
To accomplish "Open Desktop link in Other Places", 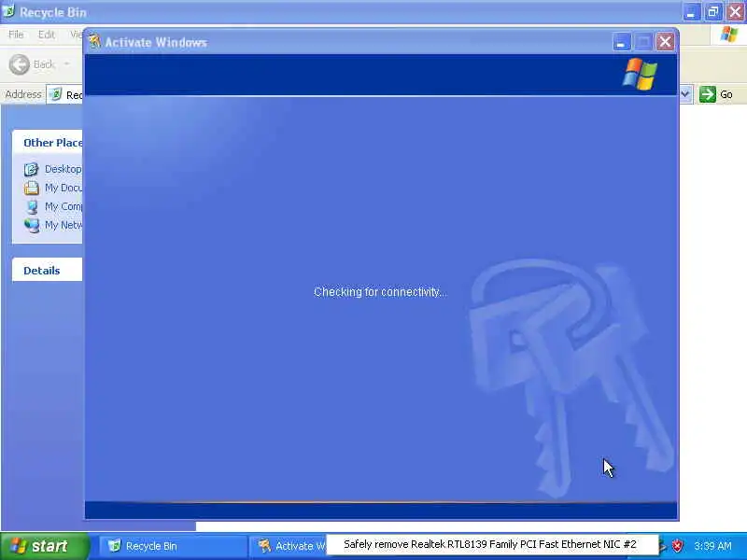I will [63, 169].
